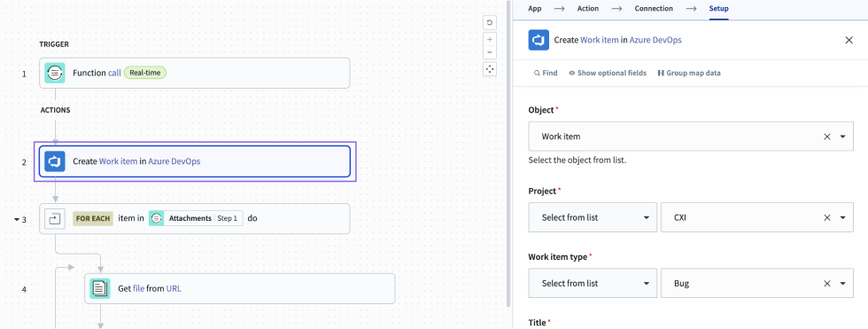Clear the CXI project selection
Image resolution: width=868 pixels, height=329 pixels.
[827, 217]
